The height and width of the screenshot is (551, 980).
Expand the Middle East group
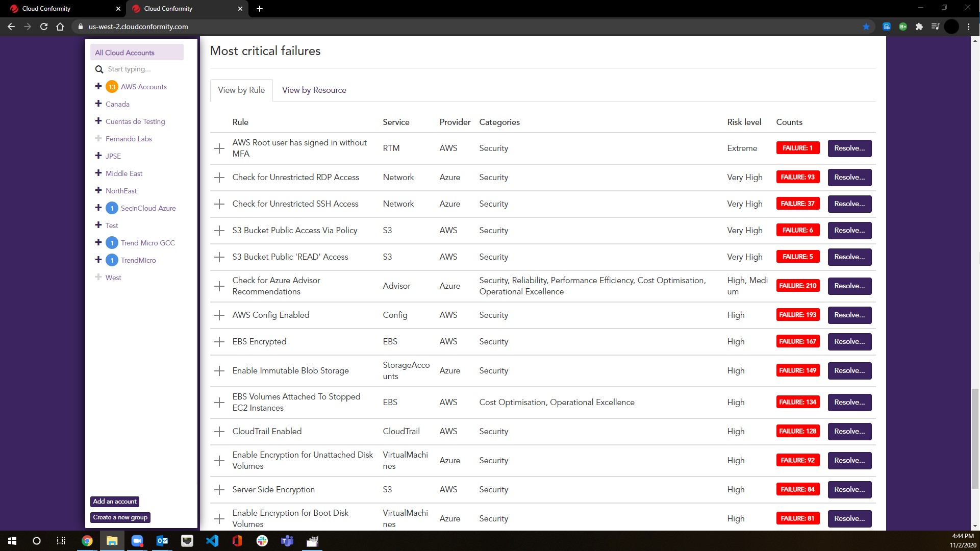(x=98, y=173)
